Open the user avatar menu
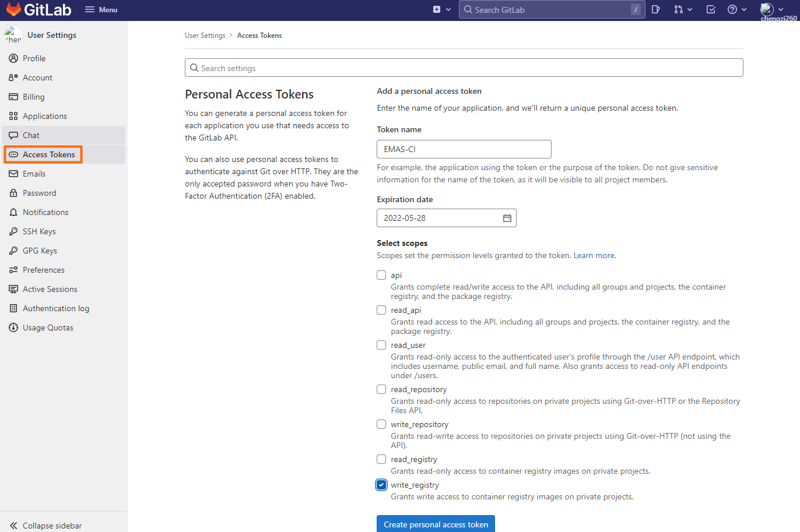This screenshot has width=800, height=532. (767, 9)
